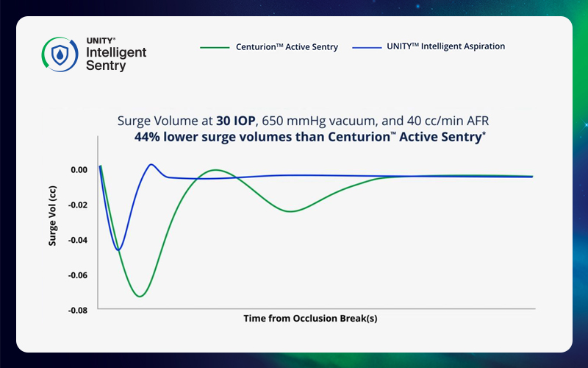Click the 'Surge Vol (cc)' axis label

pos(52,216)
